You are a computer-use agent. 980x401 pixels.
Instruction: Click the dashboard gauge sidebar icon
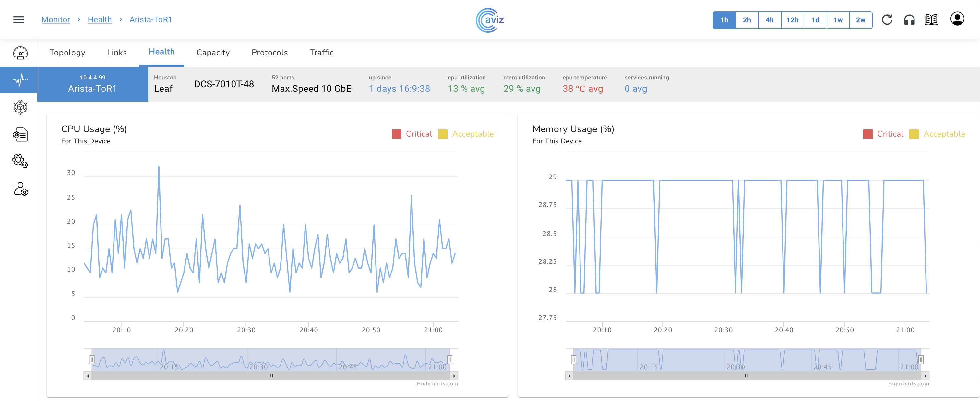tap(20, 53)
